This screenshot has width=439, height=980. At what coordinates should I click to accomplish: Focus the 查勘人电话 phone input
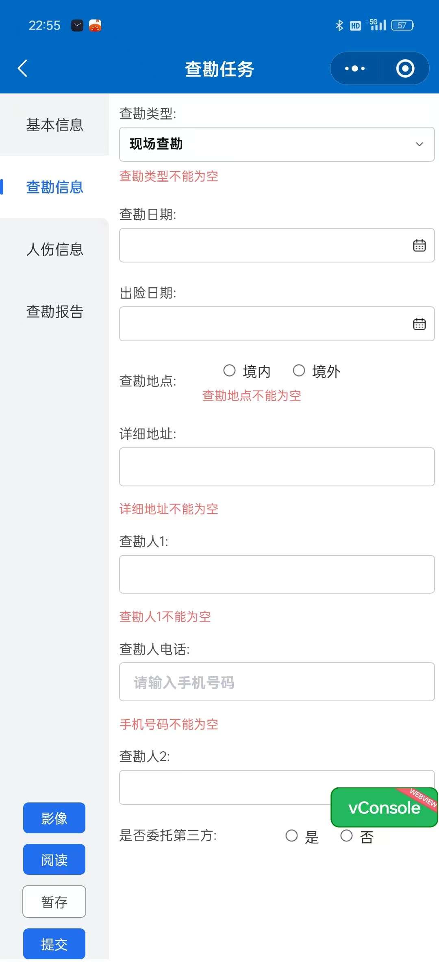(277, 682)
